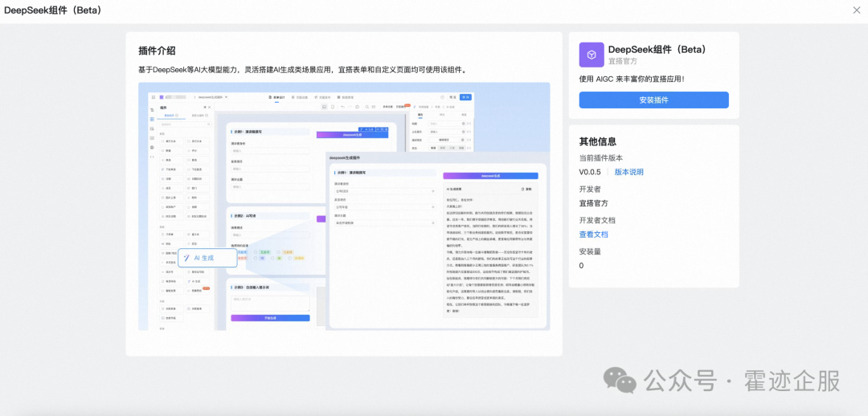
Task: Click the 开发者文档 label
Action: pyautogui.click(x=597, y=220)
